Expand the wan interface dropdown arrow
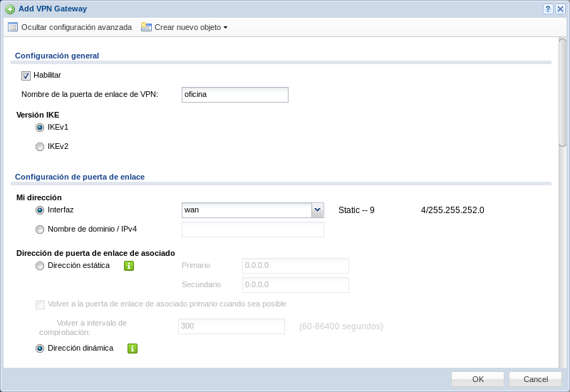This screenshot has width=570, height=392. (x=317, y=210)
